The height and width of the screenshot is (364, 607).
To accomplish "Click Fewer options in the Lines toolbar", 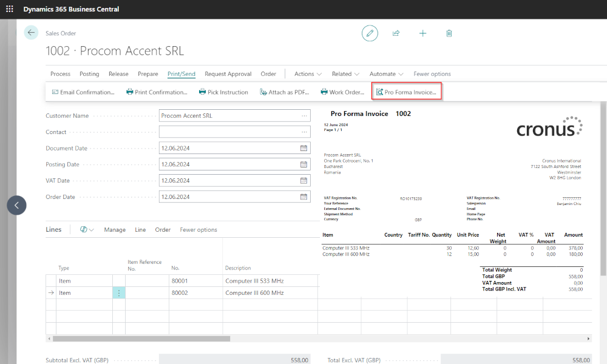I will coord(198,230).
